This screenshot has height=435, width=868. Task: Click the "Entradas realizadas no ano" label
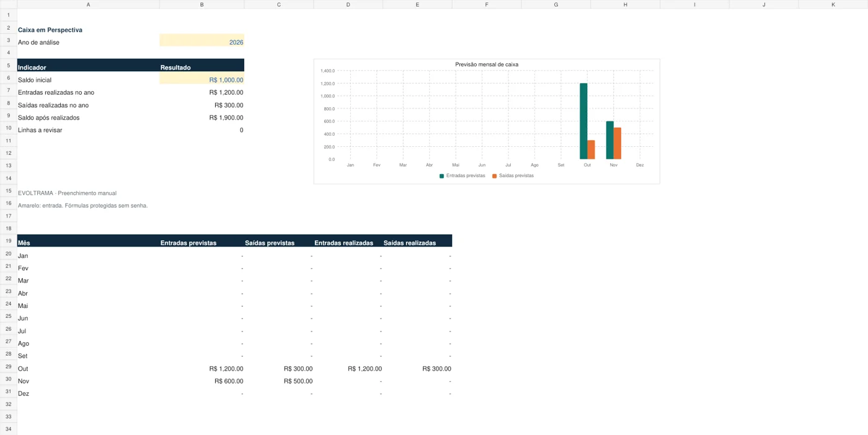56,92
